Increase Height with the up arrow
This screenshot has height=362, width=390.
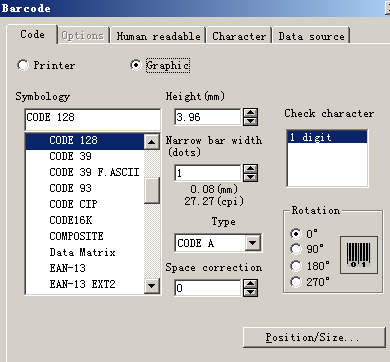point(250,113)
